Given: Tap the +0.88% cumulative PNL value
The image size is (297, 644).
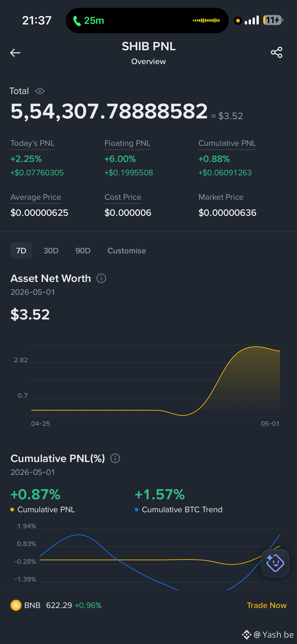Looking at the screenshot, I should click(x=214, y=159).
